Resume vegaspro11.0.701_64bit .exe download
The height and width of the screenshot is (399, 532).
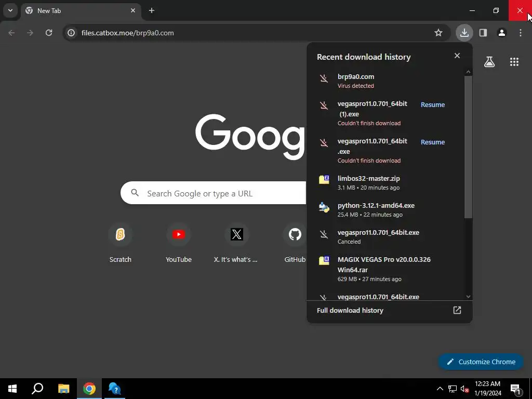(433, 142)
